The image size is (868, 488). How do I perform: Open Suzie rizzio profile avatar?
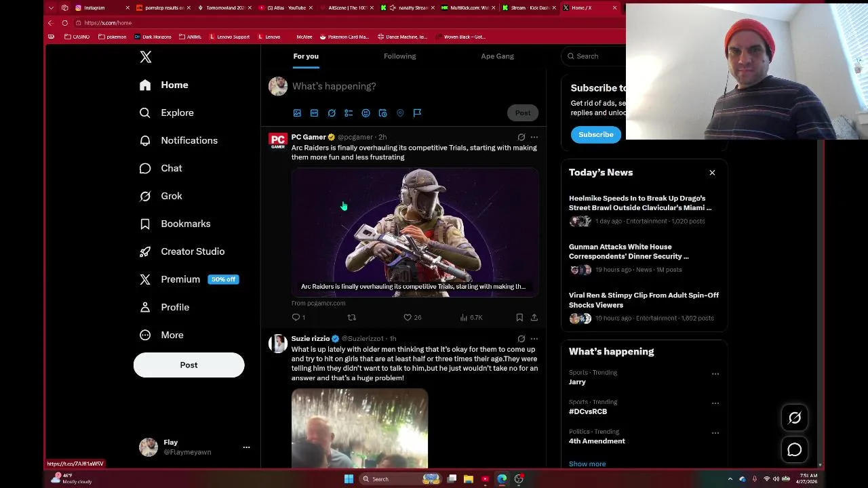point(278,344)
